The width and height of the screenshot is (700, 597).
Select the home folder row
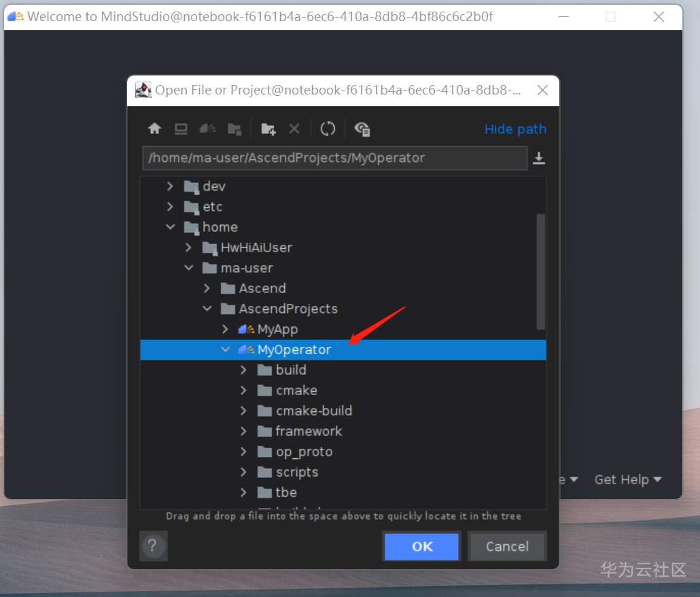343,227
